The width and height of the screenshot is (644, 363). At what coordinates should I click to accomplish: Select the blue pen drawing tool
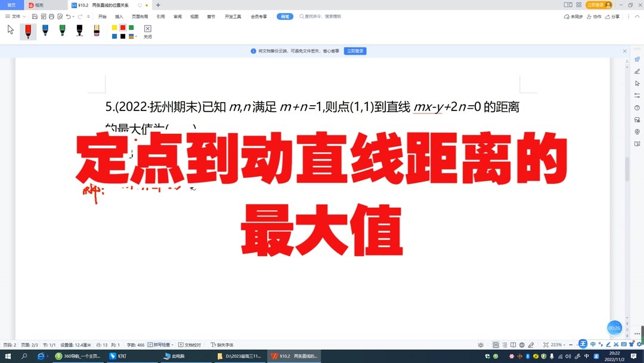pos(47,31)
